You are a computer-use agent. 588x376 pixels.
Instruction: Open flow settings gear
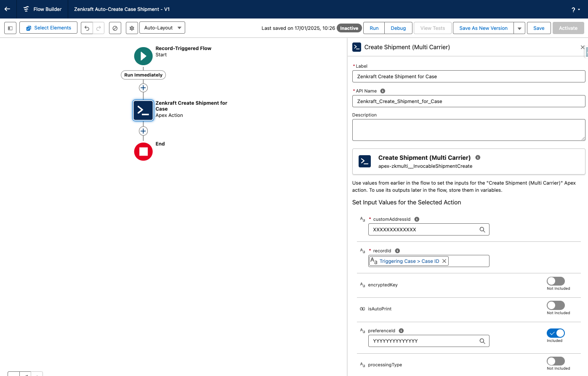[x=132, y=28]
